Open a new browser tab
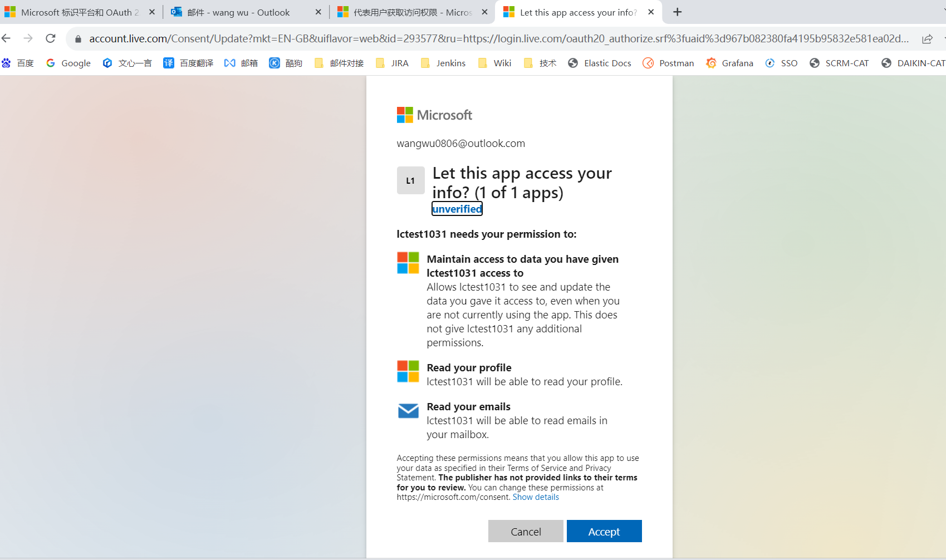This screenshot has height=560, width=946. click(677, 12)
